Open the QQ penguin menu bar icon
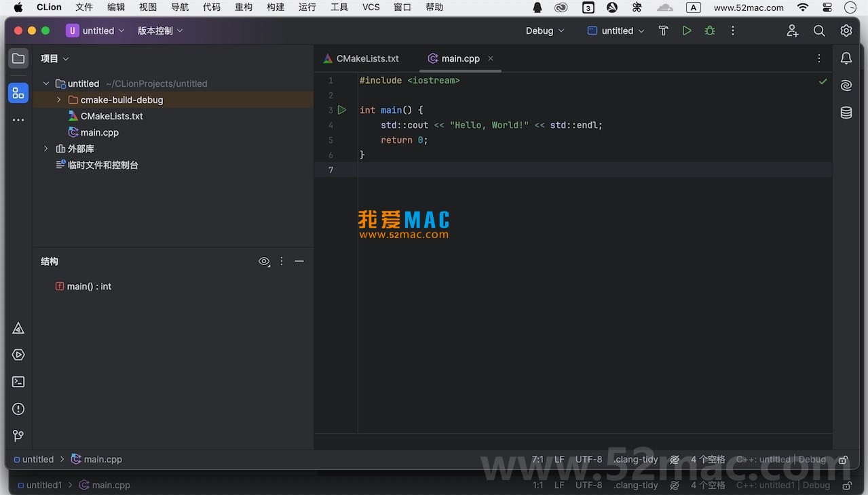The height and width of the screenshot is (495, 868). (537, 7)
